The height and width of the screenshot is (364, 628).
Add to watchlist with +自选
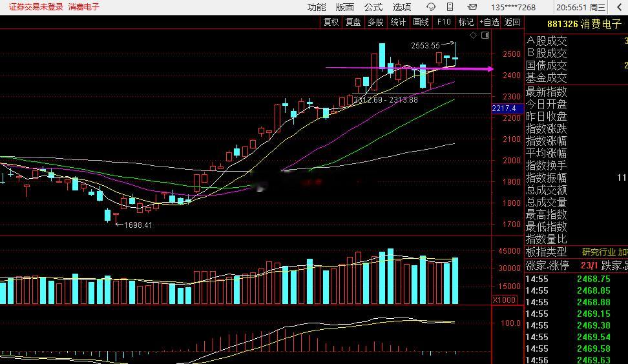point(490,23)
